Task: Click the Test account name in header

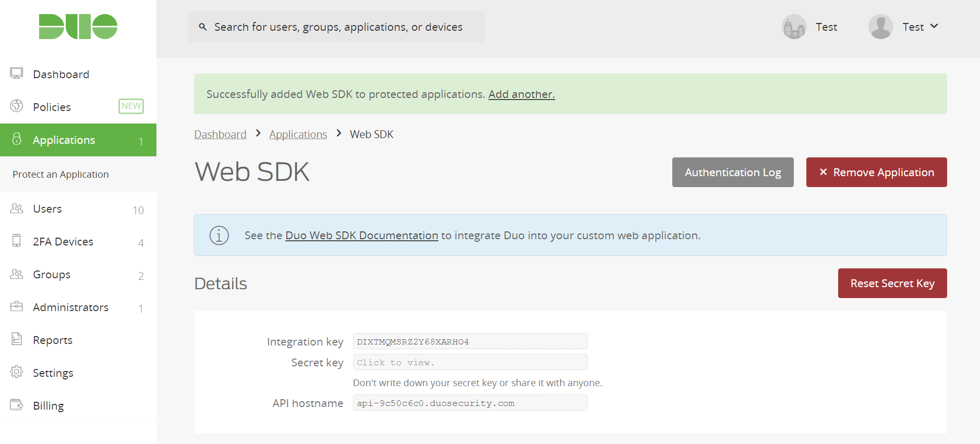Action: (826, 27)
